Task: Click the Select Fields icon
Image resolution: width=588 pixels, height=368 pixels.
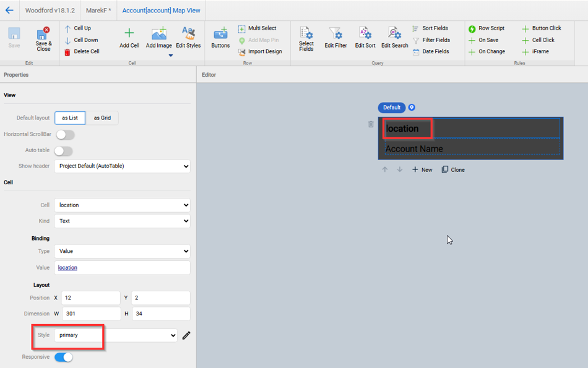Action: 306,34
